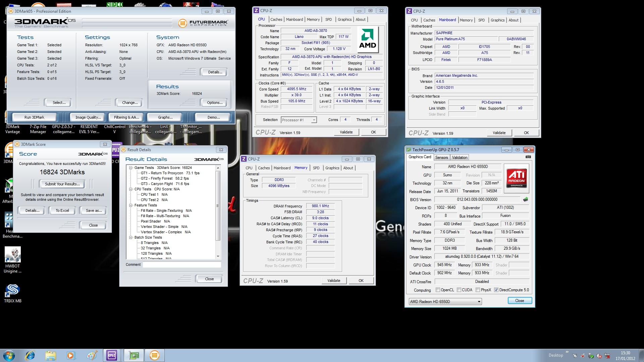Click the AMD logo in CPU-Z CPU tab
This screenshot has width=644, height=362.
[368, 40]
